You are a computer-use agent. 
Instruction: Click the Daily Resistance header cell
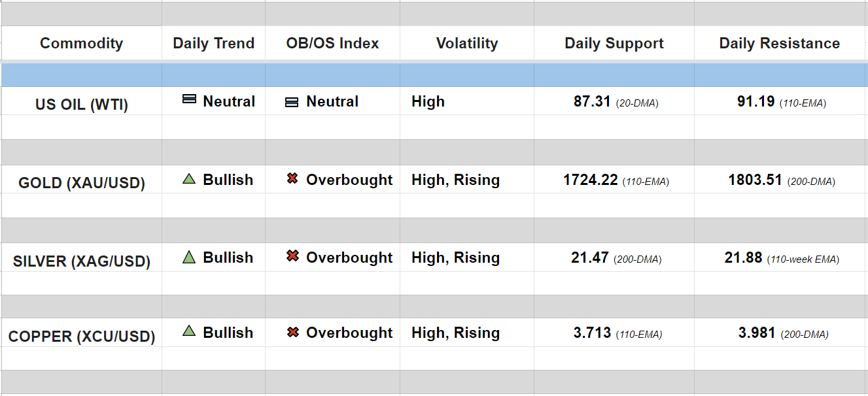click(779, 44)
